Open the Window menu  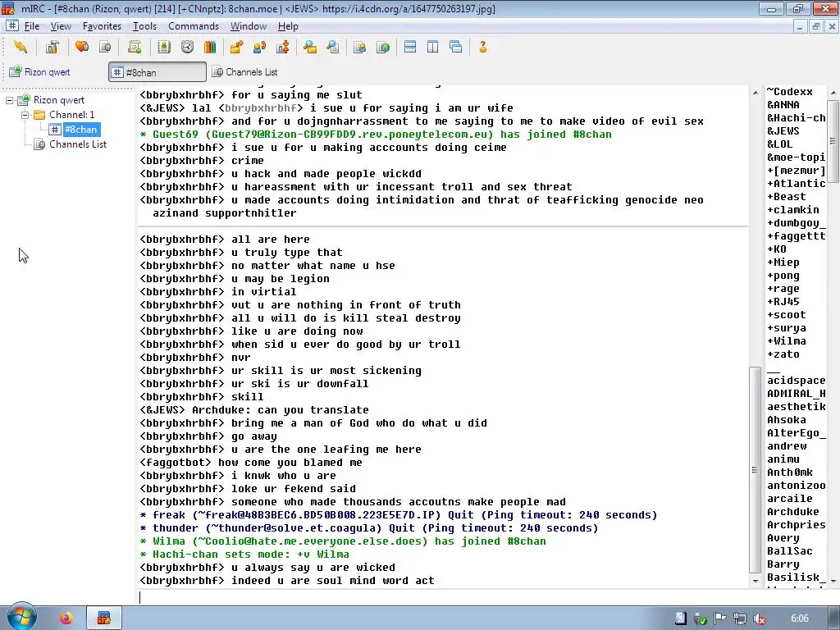[x=248, y=26]
